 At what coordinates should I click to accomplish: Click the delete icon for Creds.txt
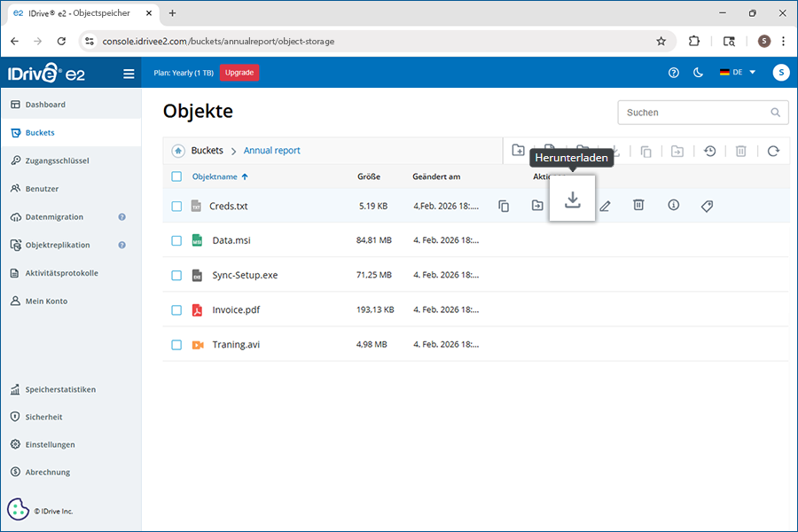(638, 206)
